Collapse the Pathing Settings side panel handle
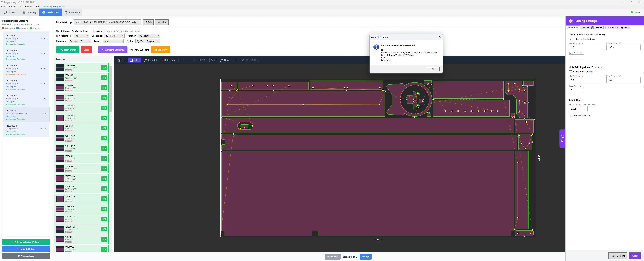 pyautogui.click(x=562, y=139)
